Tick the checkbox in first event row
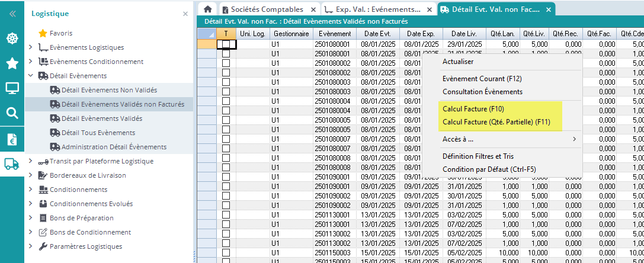Screen dimensions: 644x263 point(226,44)
